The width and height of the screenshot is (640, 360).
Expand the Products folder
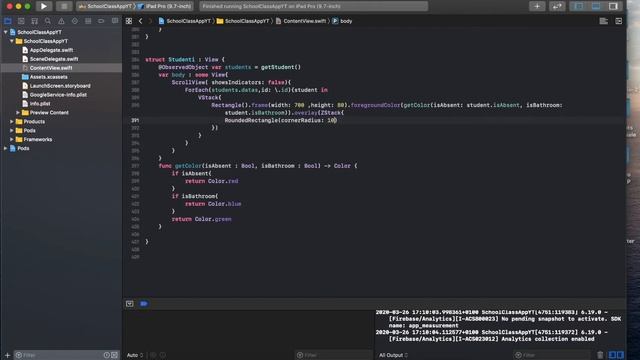[x=12, y=122]
